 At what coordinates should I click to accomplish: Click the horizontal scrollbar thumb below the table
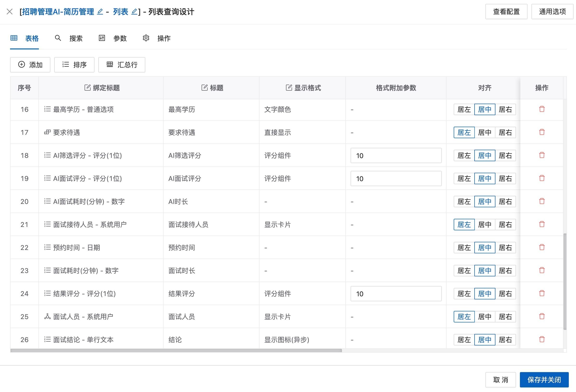[x=176, y=350]
